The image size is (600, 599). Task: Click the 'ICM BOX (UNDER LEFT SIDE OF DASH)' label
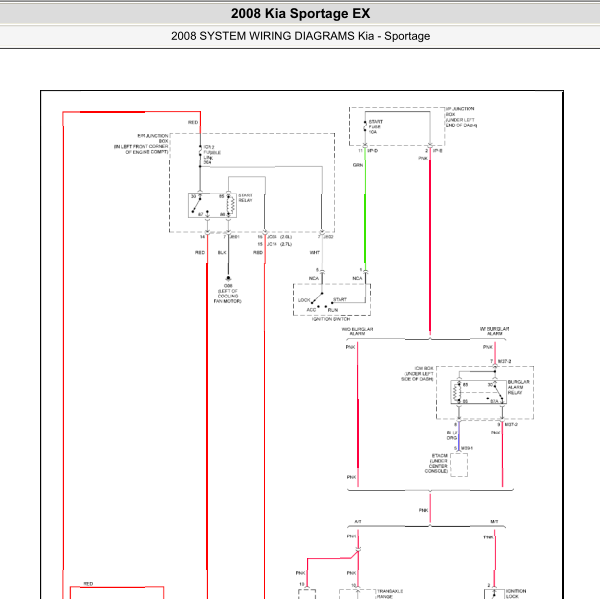[417, 374]
